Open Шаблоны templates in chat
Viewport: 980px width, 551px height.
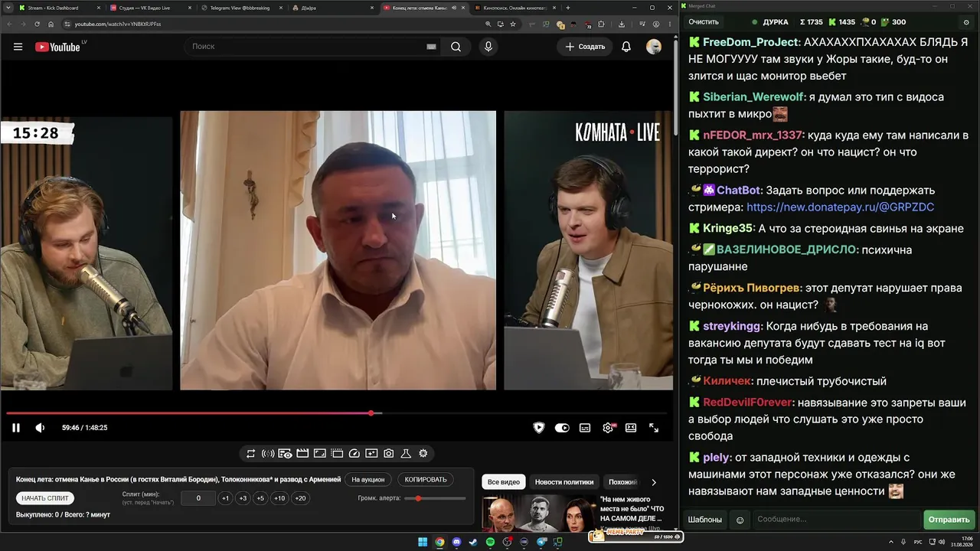[704, 520]
